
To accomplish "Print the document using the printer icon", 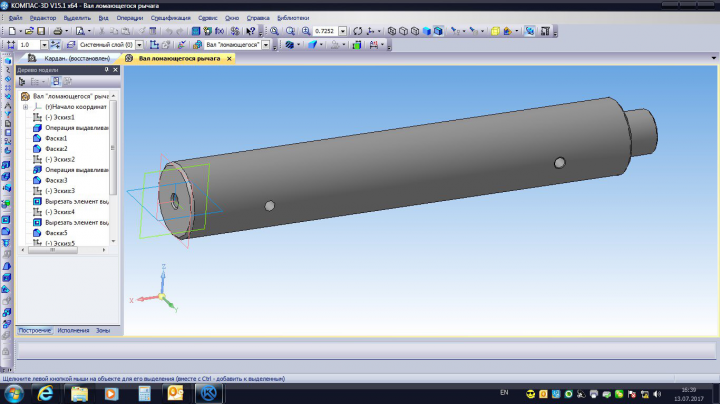I will coord(57,31).
